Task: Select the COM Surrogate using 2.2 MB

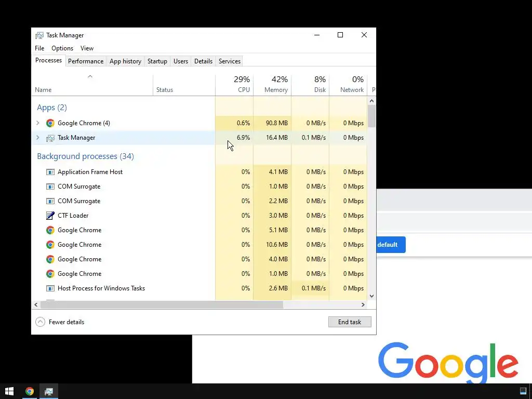Action: 199,201
